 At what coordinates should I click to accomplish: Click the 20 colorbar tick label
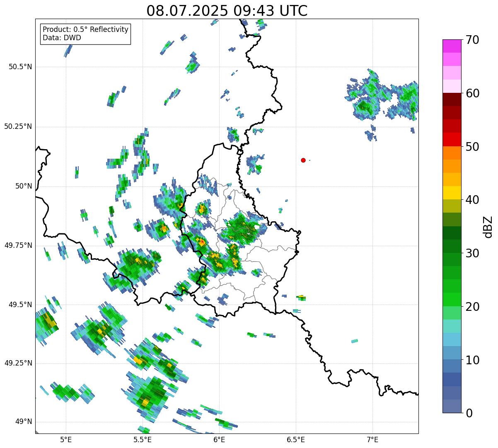click(472, 307)
